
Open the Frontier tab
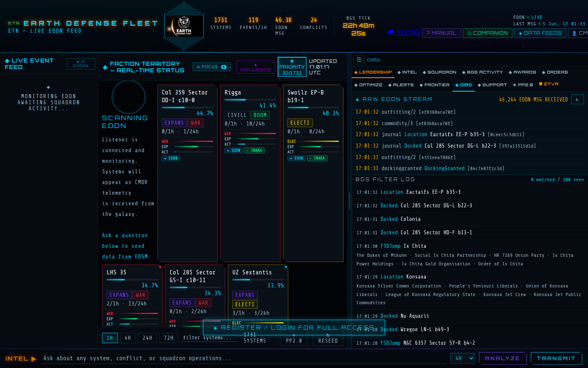click(x=434, y=85)
